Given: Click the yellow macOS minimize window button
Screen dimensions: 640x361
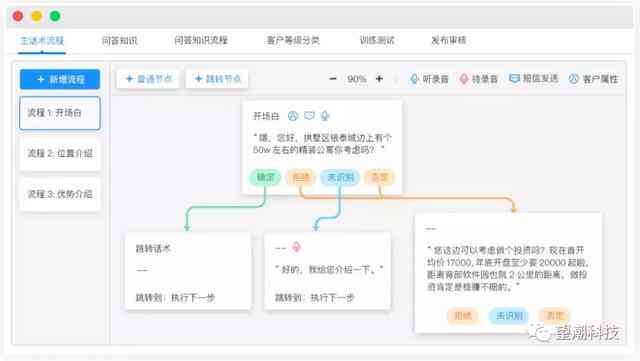Looking at the screenshot, I should click(37, 16).
